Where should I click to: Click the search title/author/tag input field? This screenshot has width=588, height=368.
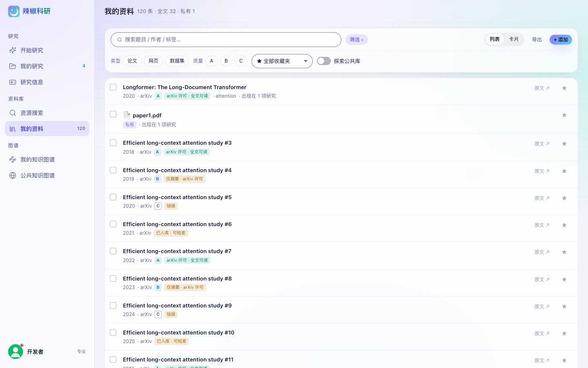tap(226, 40)
